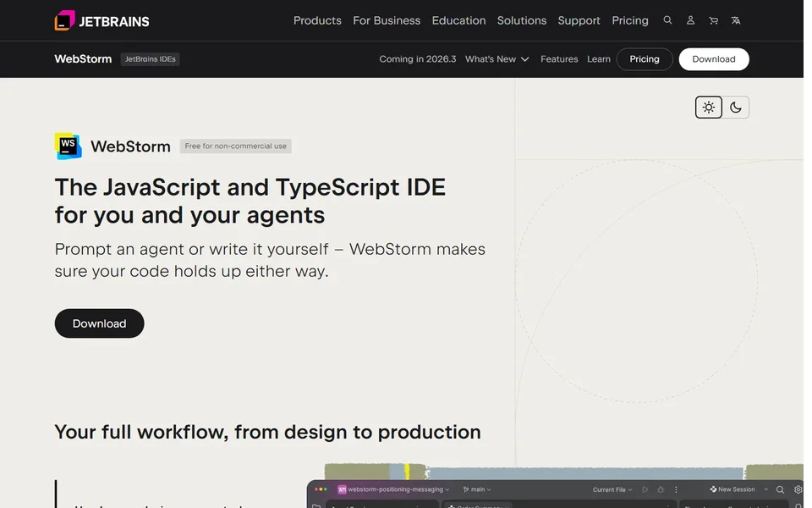This screenshot has height=508, width=812.
Task: Open the webstorm-positioning-messaging project dropdown
Action: [x=393, y=489]
